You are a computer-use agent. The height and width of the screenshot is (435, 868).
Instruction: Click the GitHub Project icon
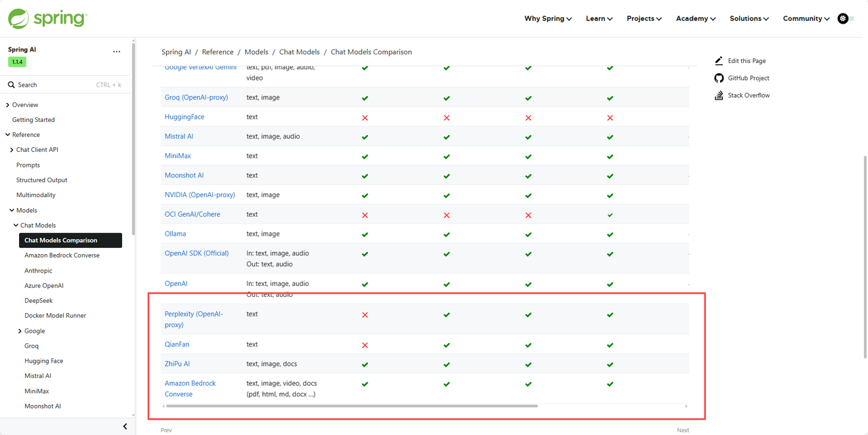pyautogui.click(x=719, y=78)
